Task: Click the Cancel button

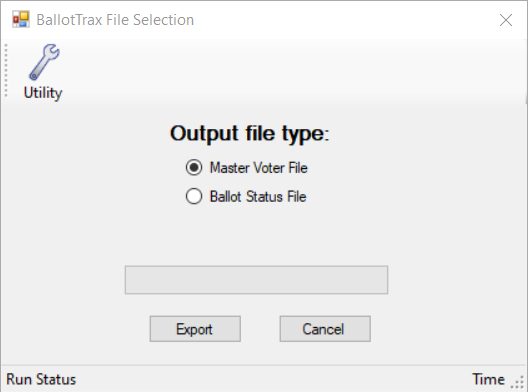Action: (x=325, y=329)
